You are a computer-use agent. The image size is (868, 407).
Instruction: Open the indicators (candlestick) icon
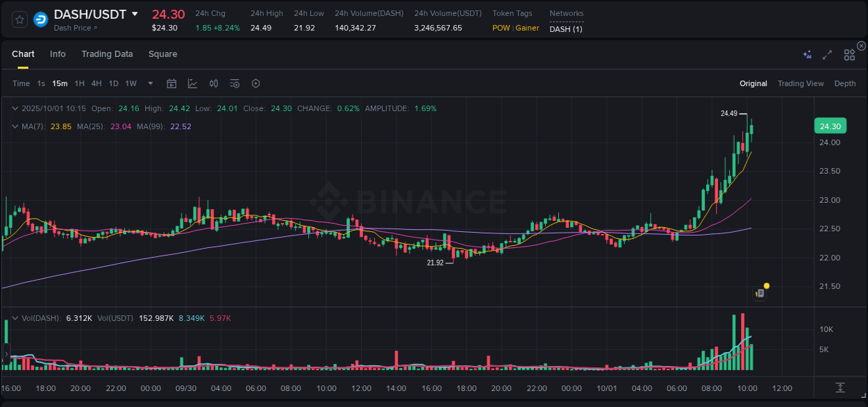[x=214, y=83]
